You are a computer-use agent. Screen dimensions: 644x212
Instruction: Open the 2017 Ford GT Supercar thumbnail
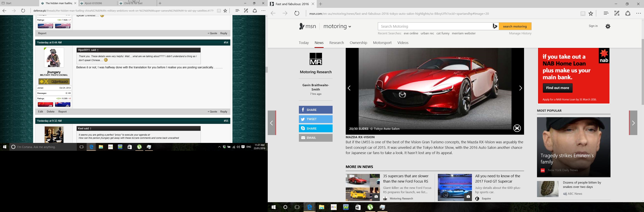pyautogui.click(x=455, y=187)
